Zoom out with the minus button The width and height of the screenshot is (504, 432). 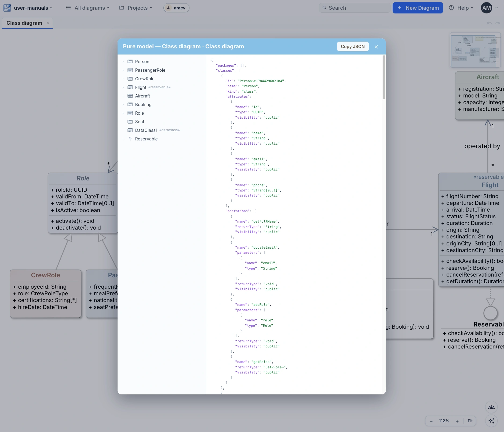point(431,421)
